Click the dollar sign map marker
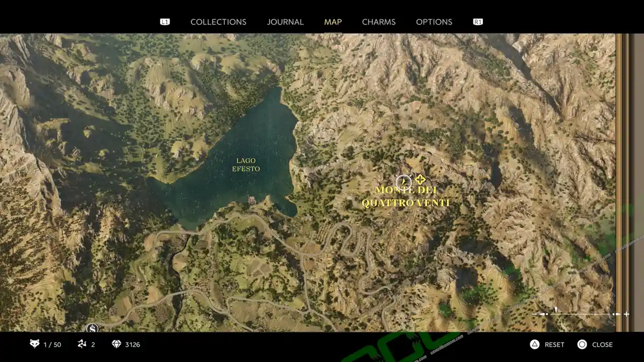 pos(92,328)
